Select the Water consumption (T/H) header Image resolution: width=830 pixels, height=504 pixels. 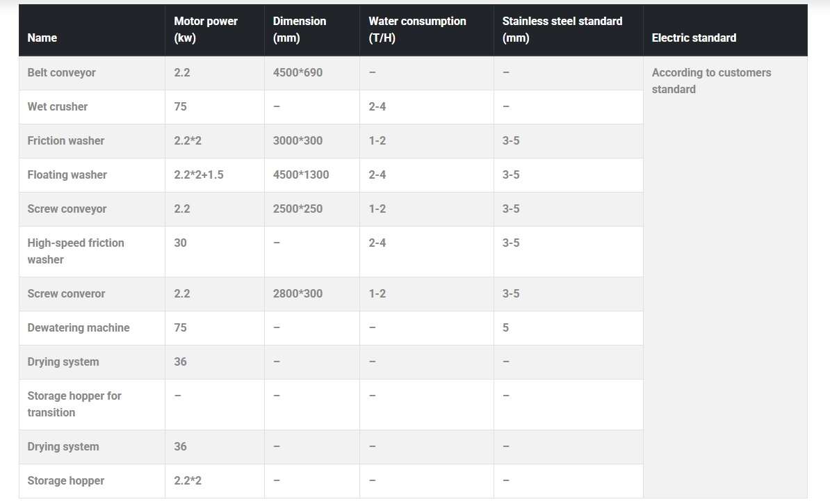click(x=417, y=30)
